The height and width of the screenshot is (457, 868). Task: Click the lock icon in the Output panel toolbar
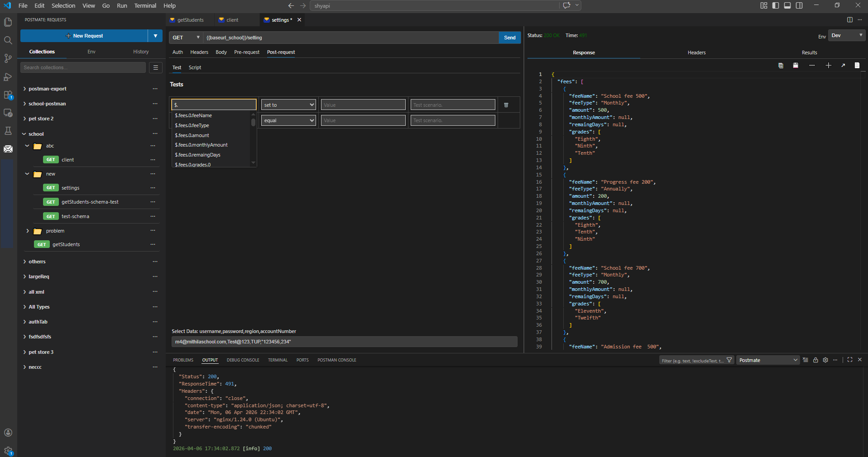coord(815,360)
